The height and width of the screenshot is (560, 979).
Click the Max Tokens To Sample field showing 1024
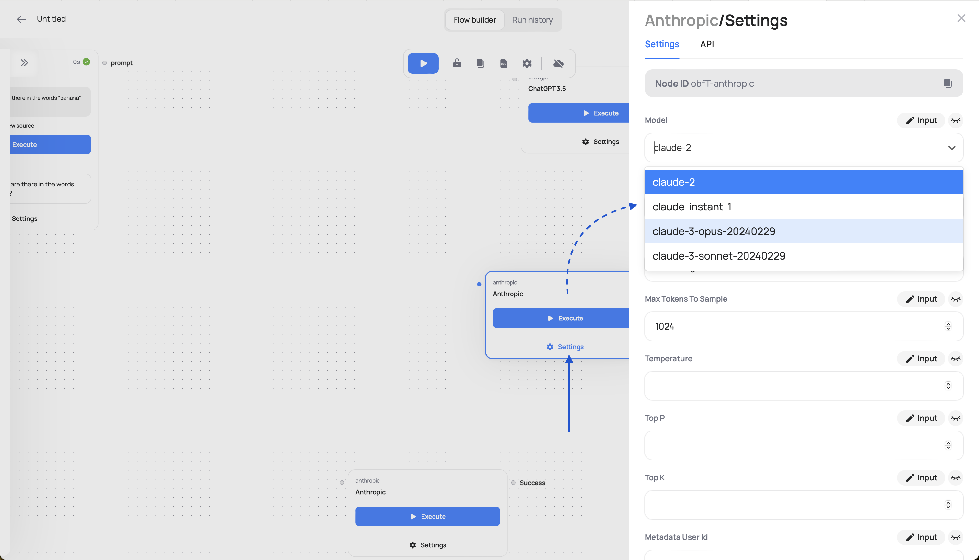[804, 326]
